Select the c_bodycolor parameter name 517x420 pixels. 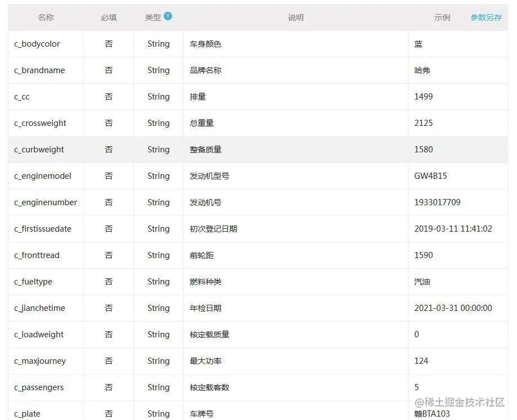click(x=37, y=44)
